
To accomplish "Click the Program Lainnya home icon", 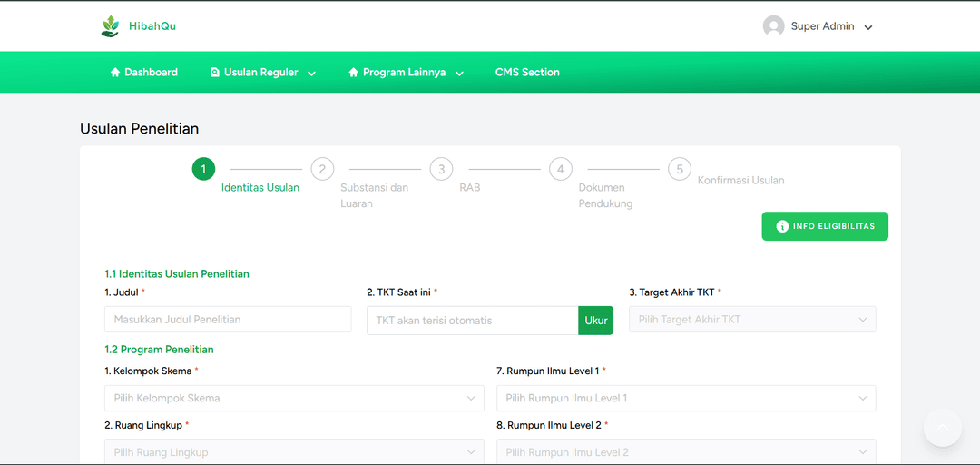I will tap(354, 73).
